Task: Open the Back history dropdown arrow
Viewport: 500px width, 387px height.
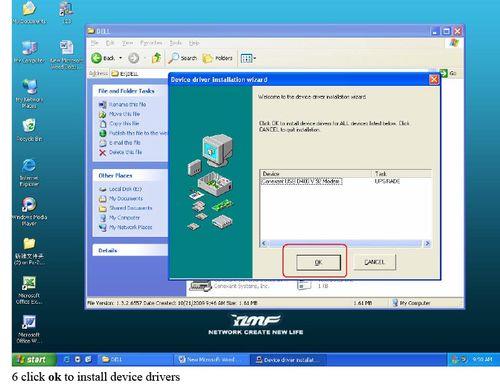Action: pos(120,58)
